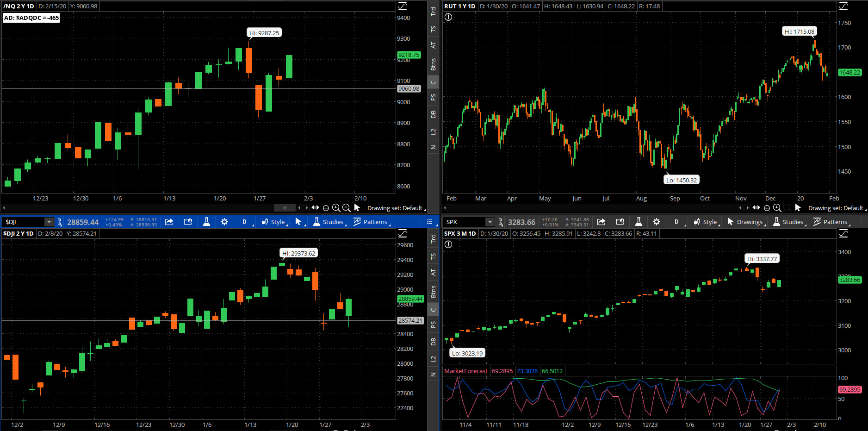Click the chart mode icon atop RUT chart
The height and width of the screenshot is (431, 868).
(x=843, y=6)
